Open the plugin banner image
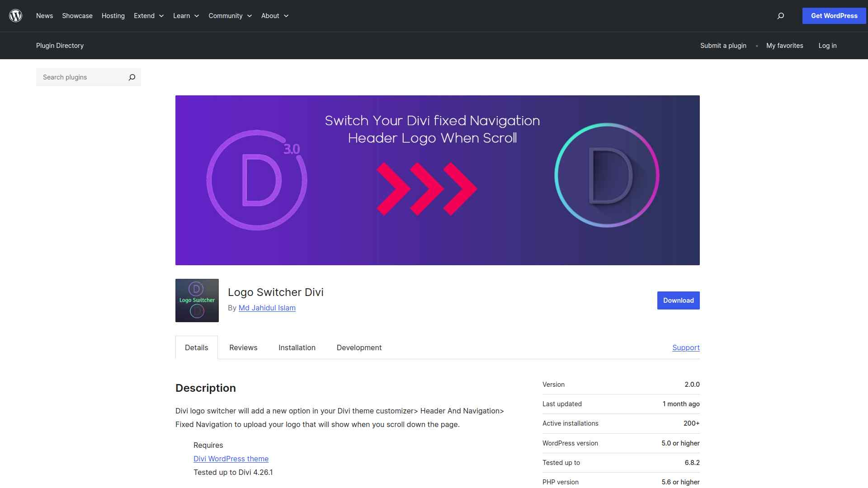The image size is (868, 488). click(x=438, y=180)
